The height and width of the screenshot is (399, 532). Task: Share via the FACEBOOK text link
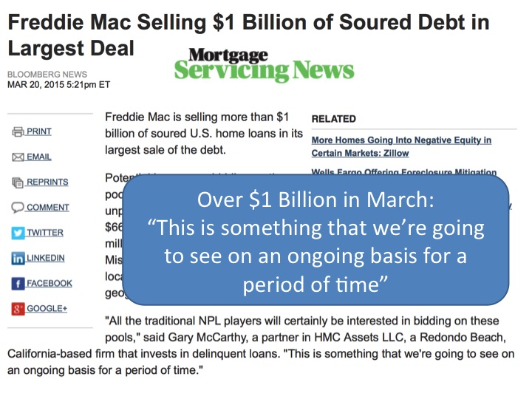pos(50,283)
